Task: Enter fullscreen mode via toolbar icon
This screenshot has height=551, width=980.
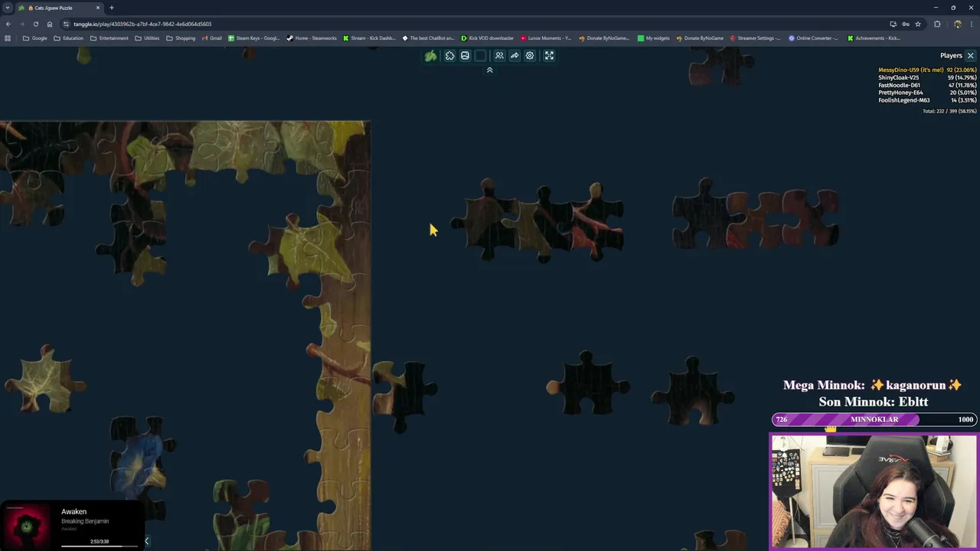Action: click(x=549, y=56)
